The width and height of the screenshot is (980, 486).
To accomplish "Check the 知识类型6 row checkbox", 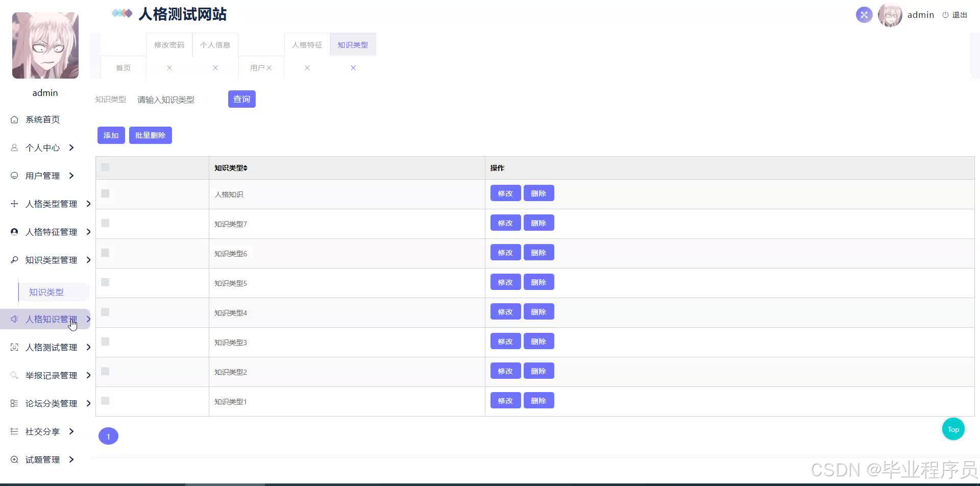I will tap(105, 253).
